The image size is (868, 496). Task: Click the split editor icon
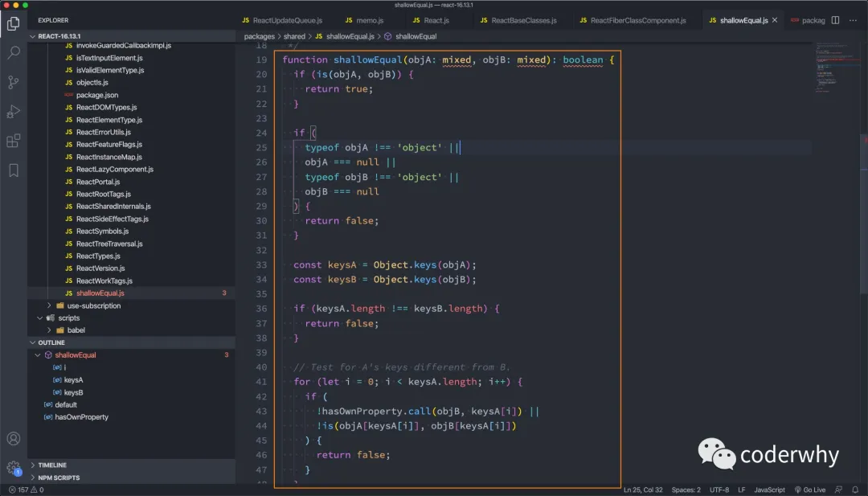835,20
